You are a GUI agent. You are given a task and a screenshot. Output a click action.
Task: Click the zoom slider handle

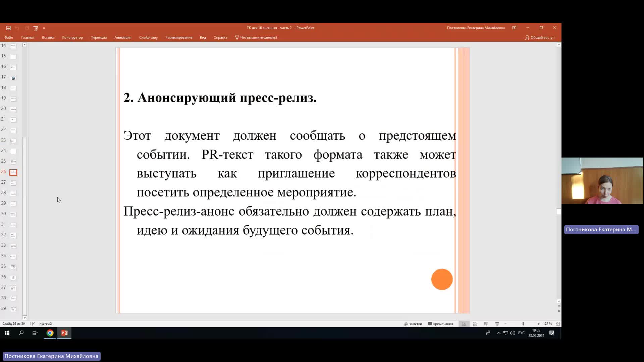pyautogui.click(x=523, y=324)
